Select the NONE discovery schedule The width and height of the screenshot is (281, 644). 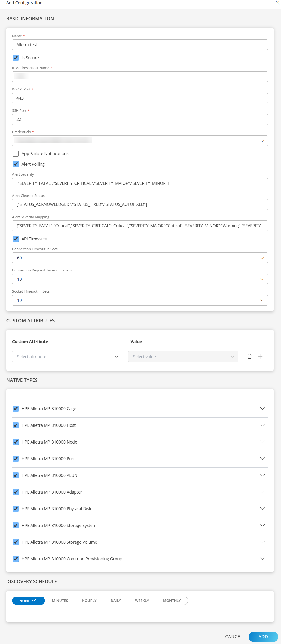click(28, 601)
